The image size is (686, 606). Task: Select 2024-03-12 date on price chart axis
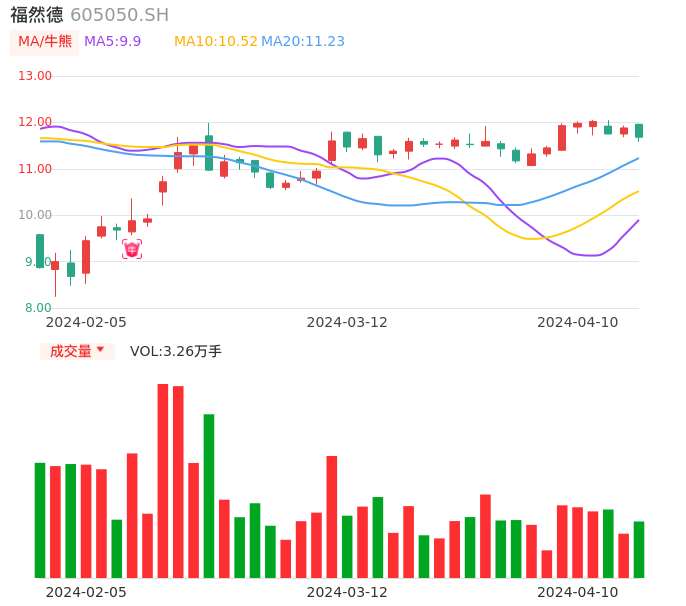347,322
